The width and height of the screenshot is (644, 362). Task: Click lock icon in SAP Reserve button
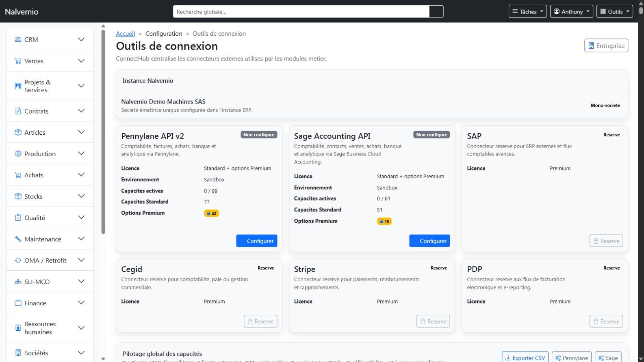coord(596,241)
